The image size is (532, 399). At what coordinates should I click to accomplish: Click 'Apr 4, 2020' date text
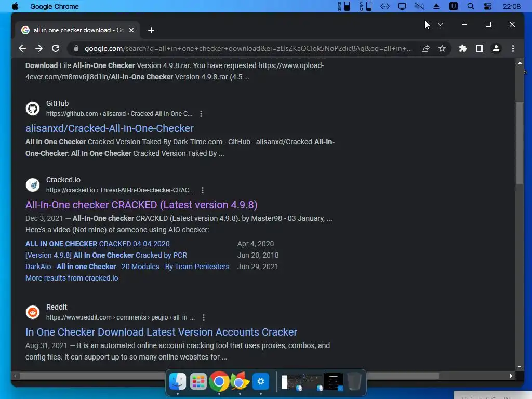pyautogui.click(x=256, y=244)
